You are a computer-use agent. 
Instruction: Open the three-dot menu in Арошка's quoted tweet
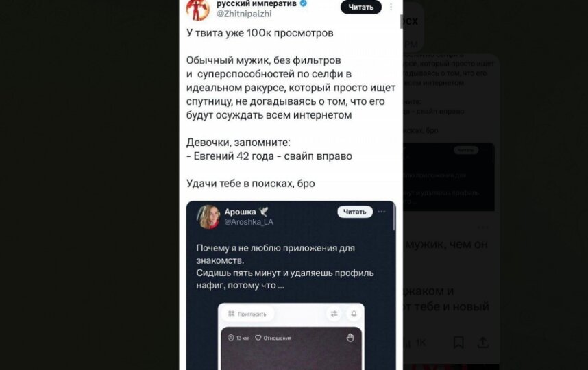pos(382,212)
